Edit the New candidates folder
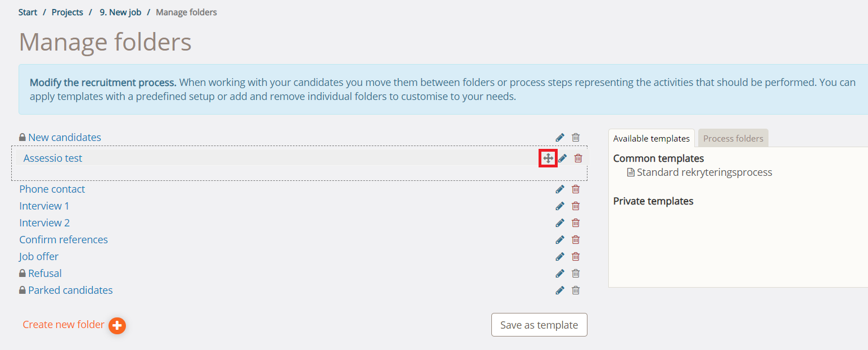Screen dimensions: 868x350 (560, 138)
